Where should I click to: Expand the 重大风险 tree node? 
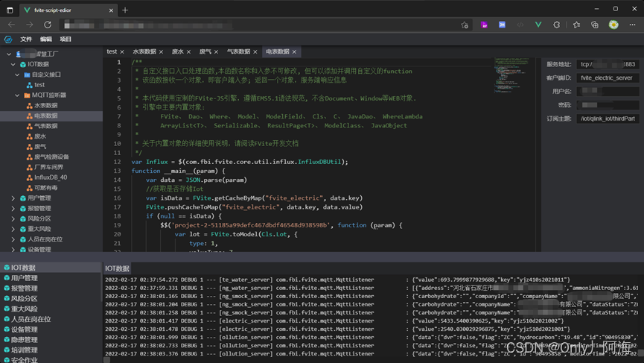click(x=13, y=229)
